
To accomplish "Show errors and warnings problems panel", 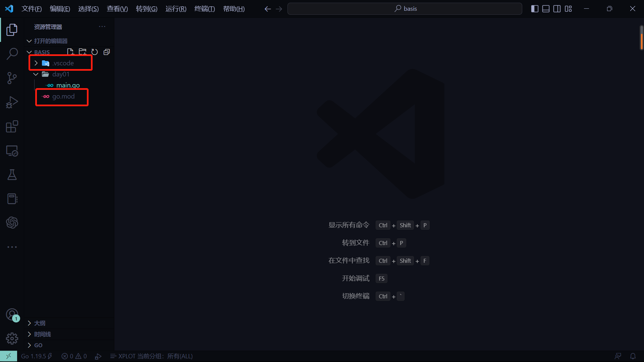I will pyautogui.click(x=74, y=356).
